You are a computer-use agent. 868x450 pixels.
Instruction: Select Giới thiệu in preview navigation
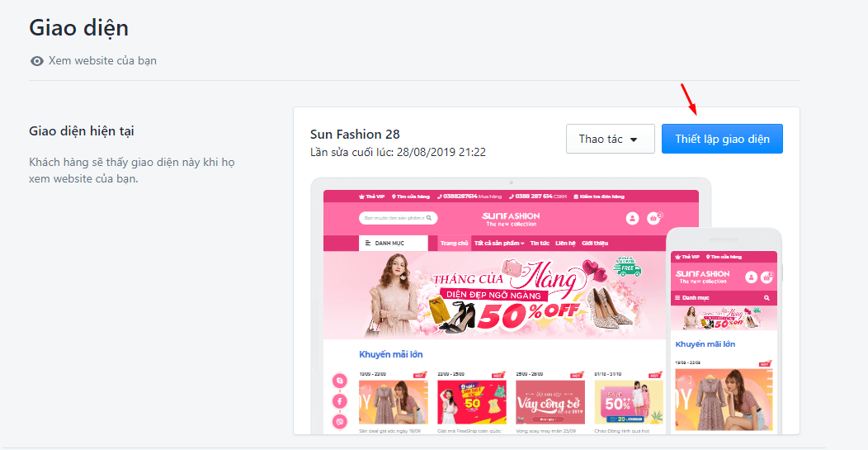[595, 244]
